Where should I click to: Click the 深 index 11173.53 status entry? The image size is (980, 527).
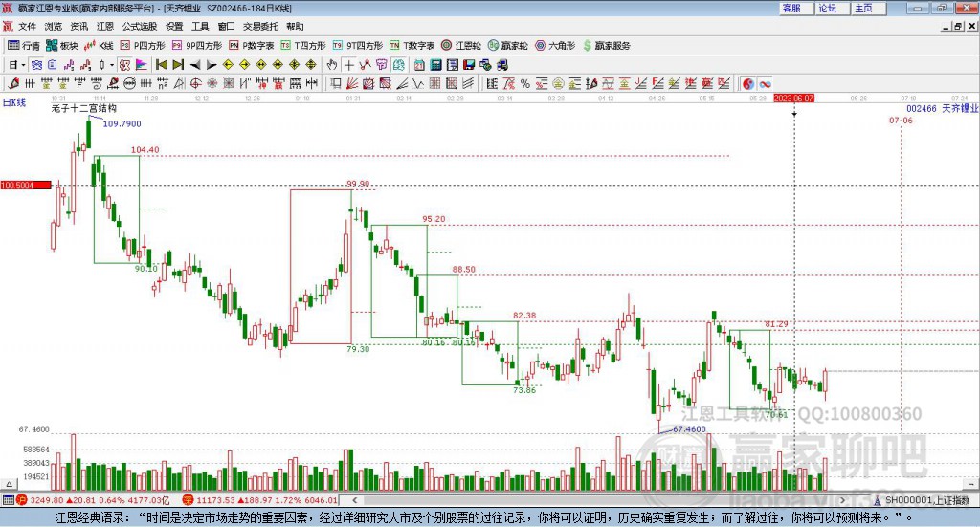[260, 500]
